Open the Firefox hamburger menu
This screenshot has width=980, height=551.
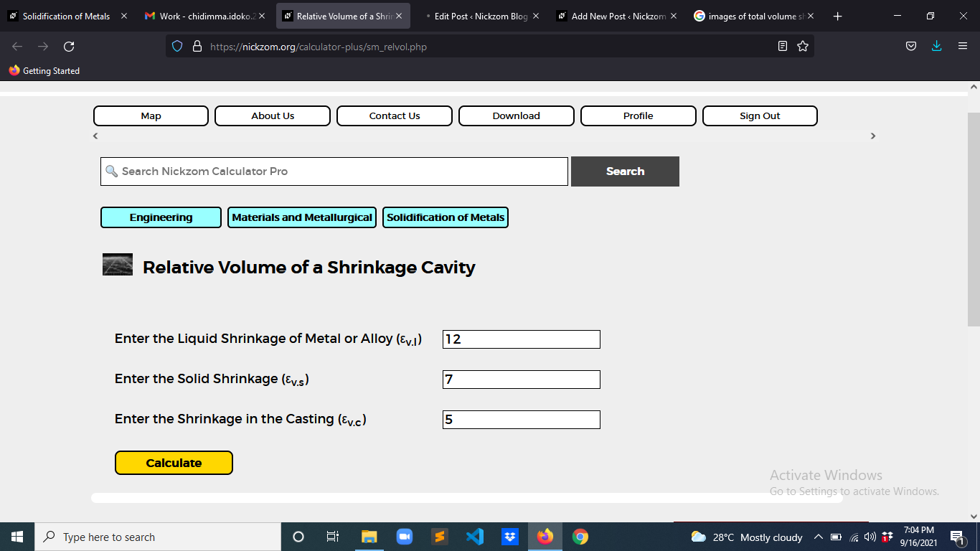coord(963,47)
